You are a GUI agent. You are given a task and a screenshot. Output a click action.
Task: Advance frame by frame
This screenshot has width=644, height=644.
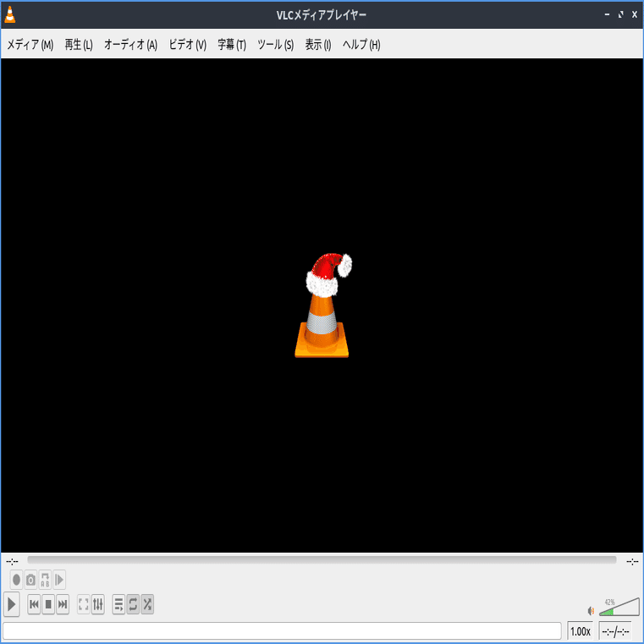coord(59,580)
